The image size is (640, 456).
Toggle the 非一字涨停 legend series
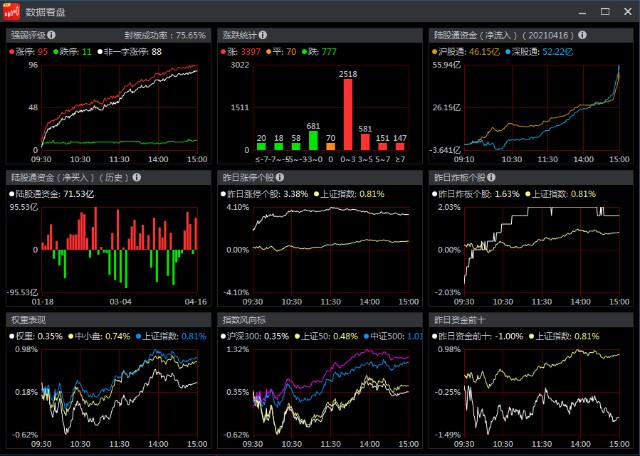102,50
